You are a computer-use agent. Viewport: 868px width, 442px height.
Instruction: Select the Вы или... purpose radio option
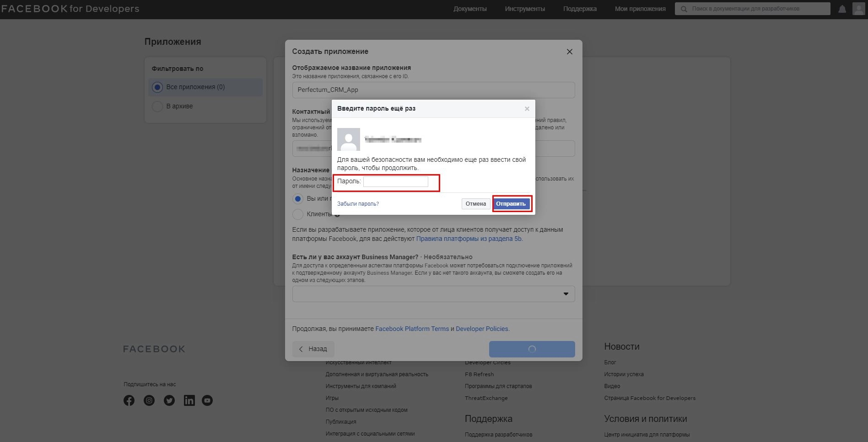click(298, 199)
